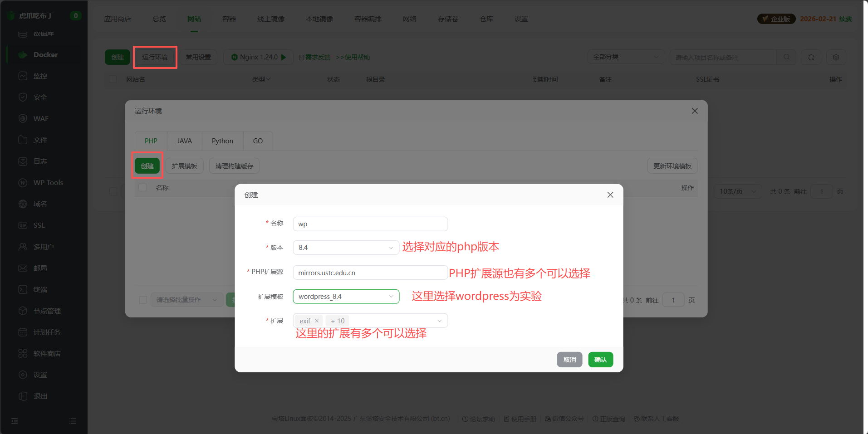Toggle the checkbox beside the batch operation selector

(x=143, y=300)
